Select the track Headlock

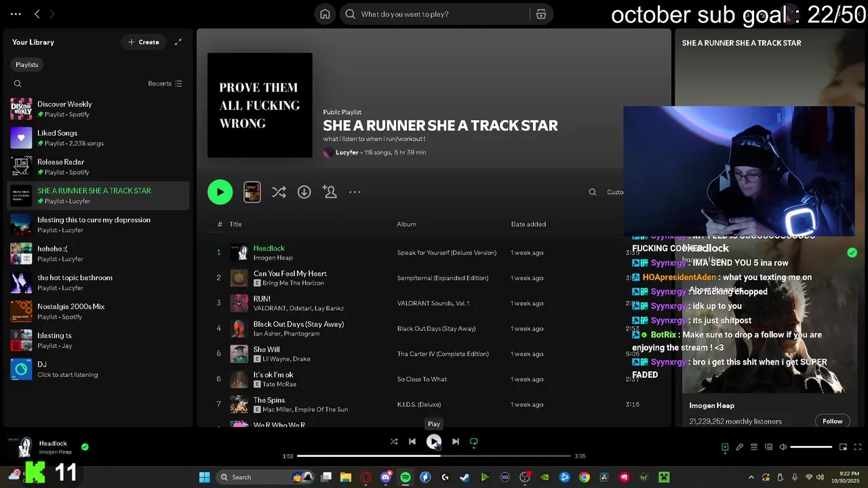(269, 248)
